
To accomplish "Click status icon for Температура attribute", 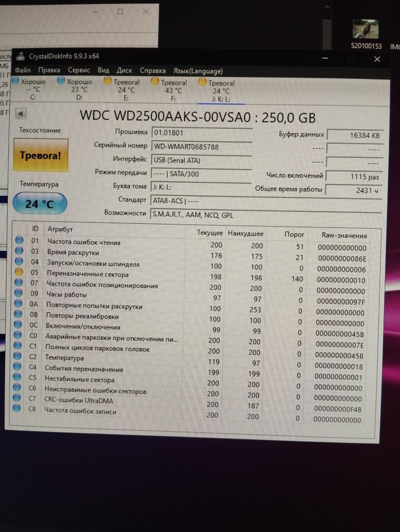I will [x=17, y=356].
